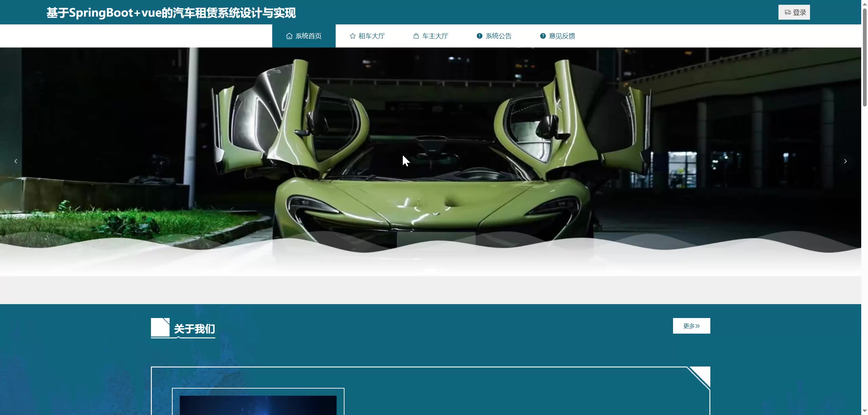Click the star icon beside 租车大厅

point(353,36)
